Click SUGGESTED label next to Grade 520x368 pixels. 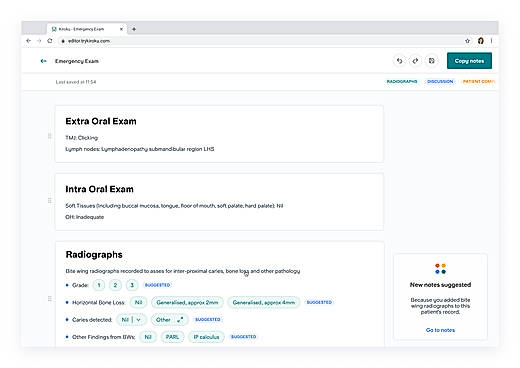pyautogui.click(x=157, y=285)
